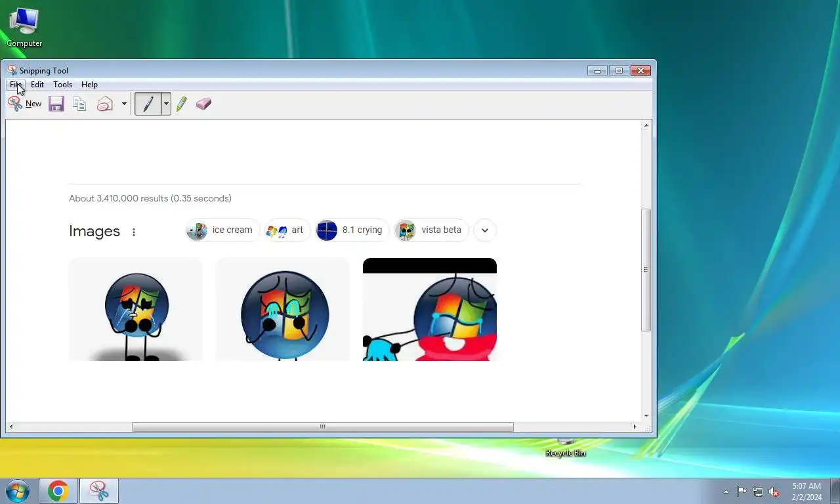
Task: Click the horizontal scrollbar left arrow
Action: (10, 427)
